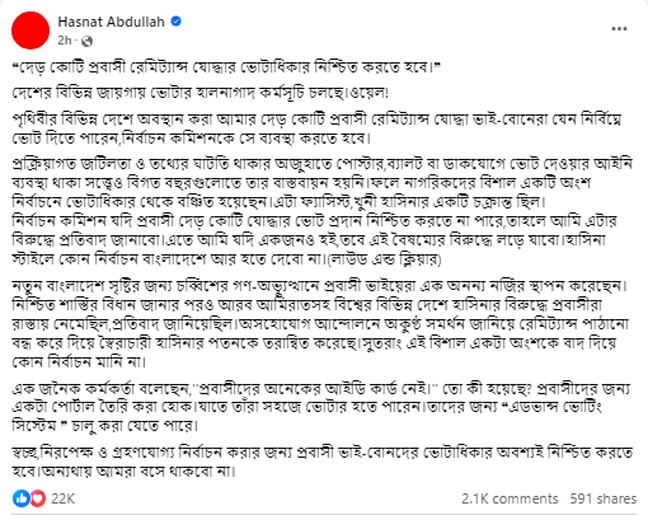Image resolution: width=648 pixels, height=515 pixels.
Task: Click the final paragraph beginning "স্বচ্ছ,নিরপেক্ষ"
Action: coord(322,462)
